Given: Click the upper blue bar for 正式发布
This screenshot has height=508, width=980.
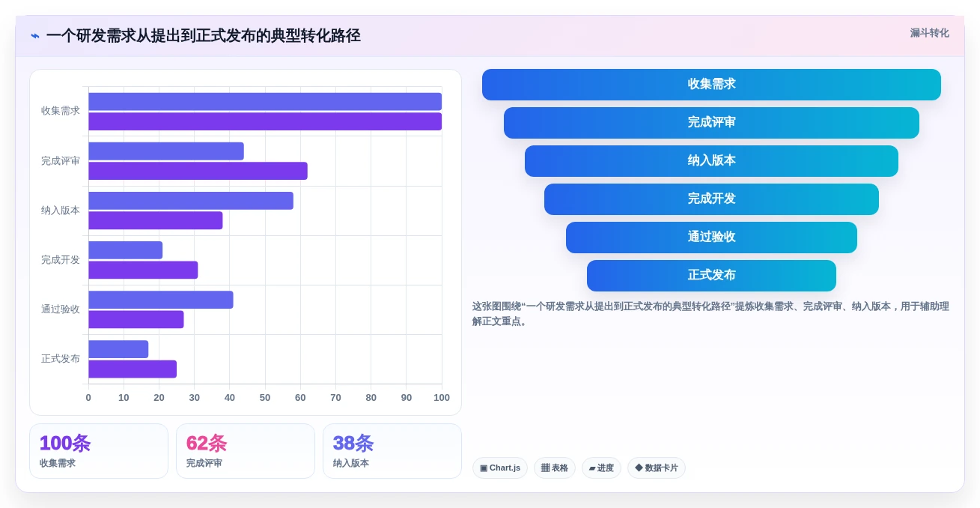Looking at the screenshot, I should pyautogui.click(x=118, y=349).
